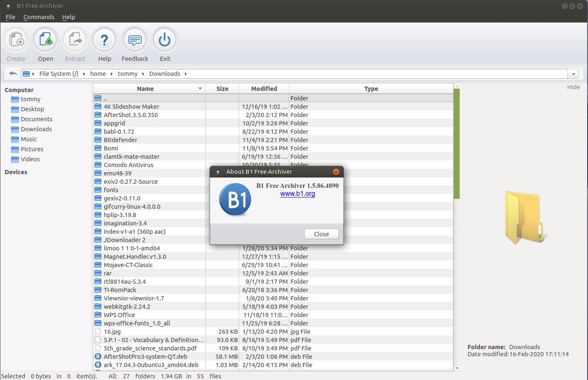Click the folder icon of WPS Office
588x380 pixels.
click(98, 315)
